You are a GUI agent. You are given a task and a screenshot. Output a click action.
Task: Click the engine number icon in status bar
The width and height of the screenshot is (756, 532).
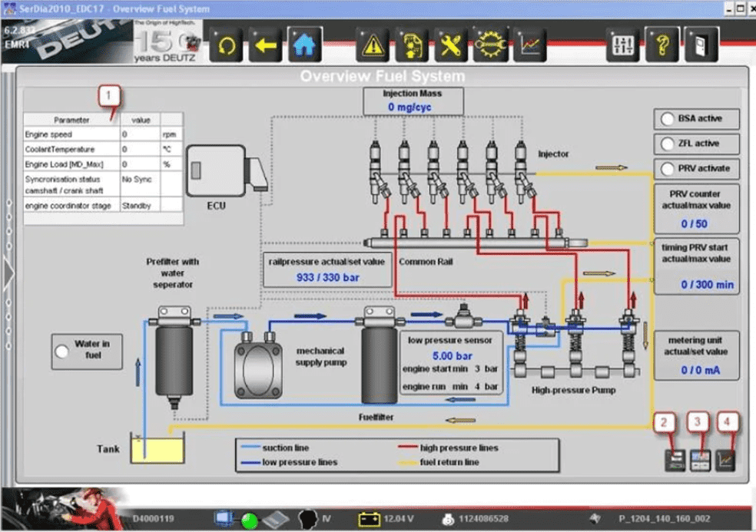[448, 519]
